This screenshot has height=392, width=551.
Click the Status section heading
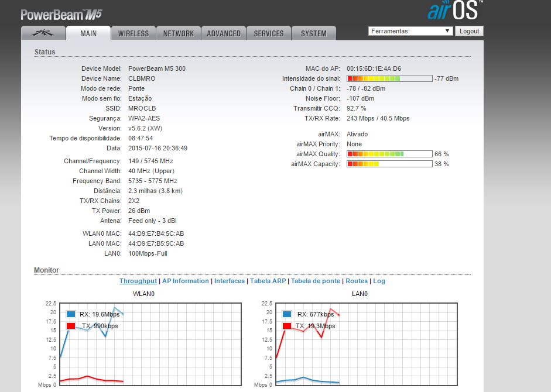tap(45, 51)
